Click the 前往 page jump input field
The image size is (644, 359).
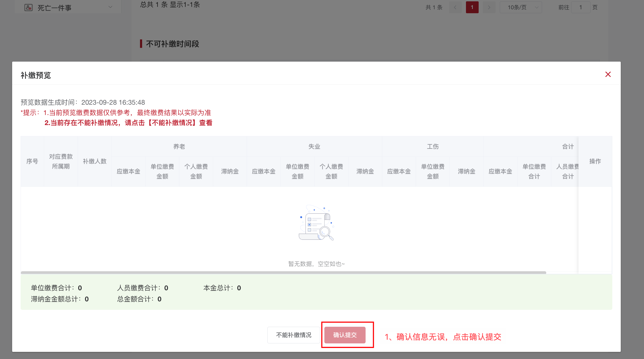[581, 7]
